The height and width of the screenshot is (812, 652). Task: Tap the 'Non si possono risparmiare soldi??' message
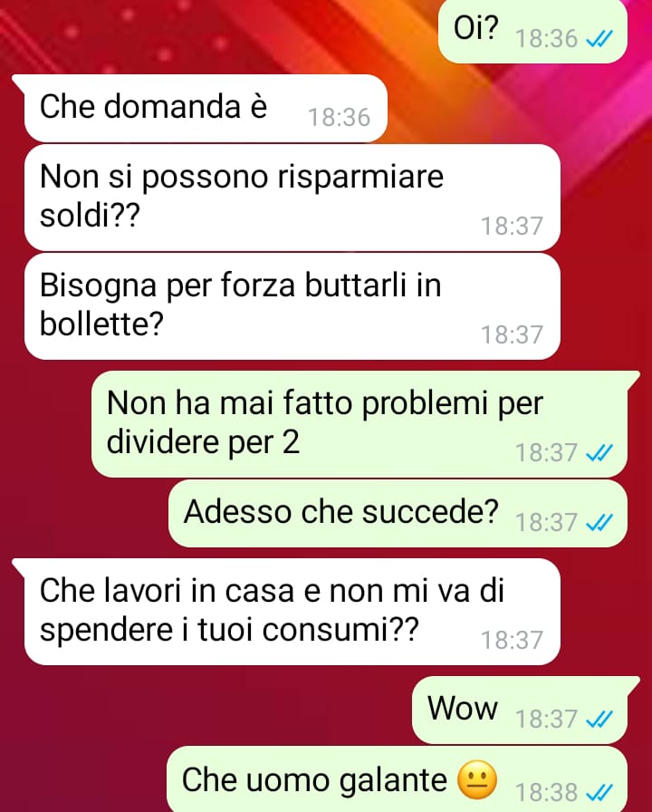pos(292,198)
